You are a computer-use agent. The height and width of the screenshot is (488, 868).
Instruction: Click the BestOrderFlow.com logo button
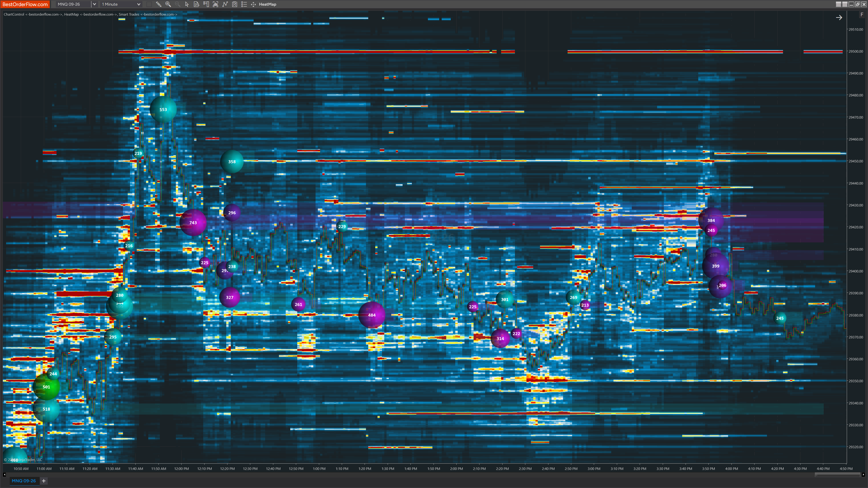tap(25, 4)
